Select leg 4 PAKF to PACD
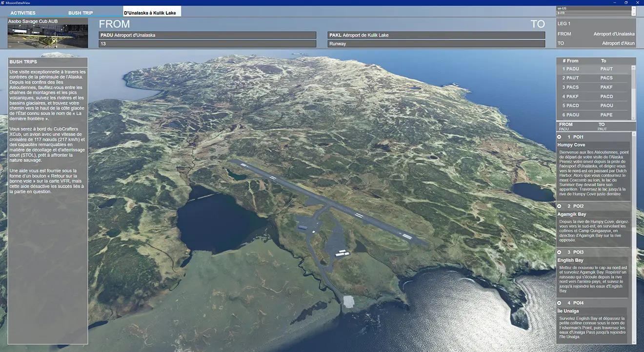The height and width of the screenshot is (352, 644). tap(594, 97)
